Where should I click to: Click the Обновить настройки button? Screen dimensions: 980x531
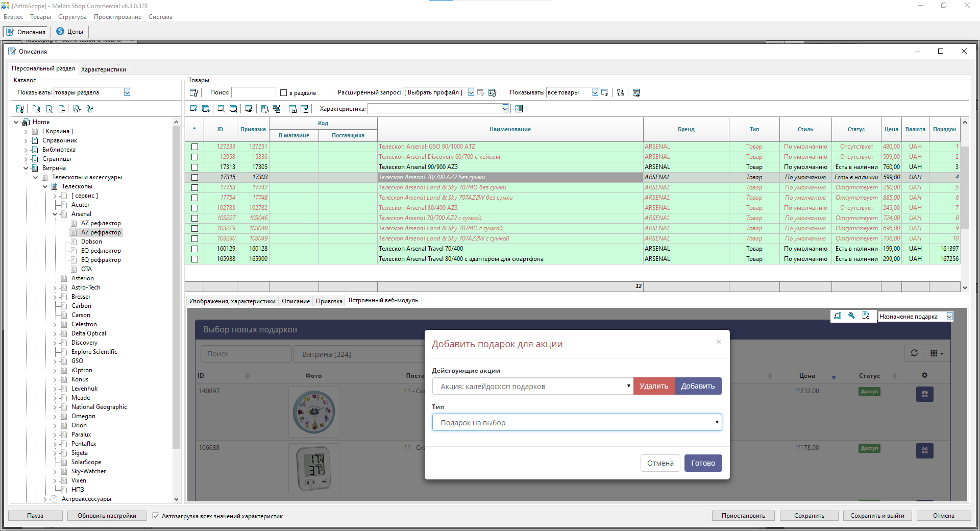click(107, 516)
